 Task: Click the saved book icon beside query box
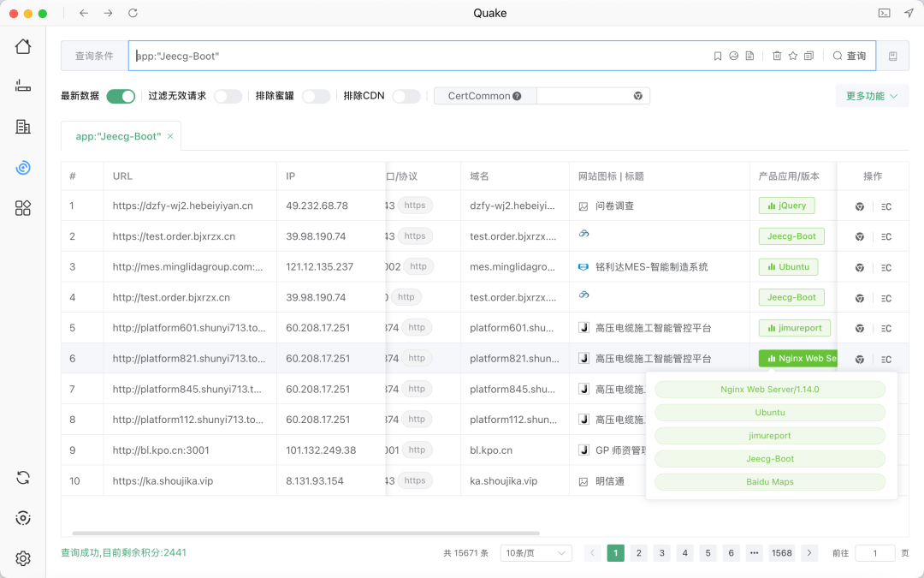pos(892,56)
